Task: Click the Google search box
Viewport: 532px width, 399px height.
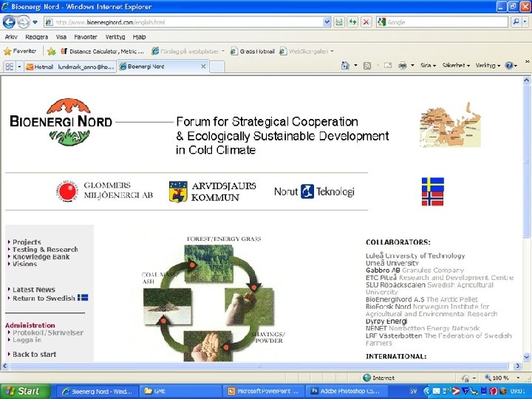Action: click(x=442, y=22)
